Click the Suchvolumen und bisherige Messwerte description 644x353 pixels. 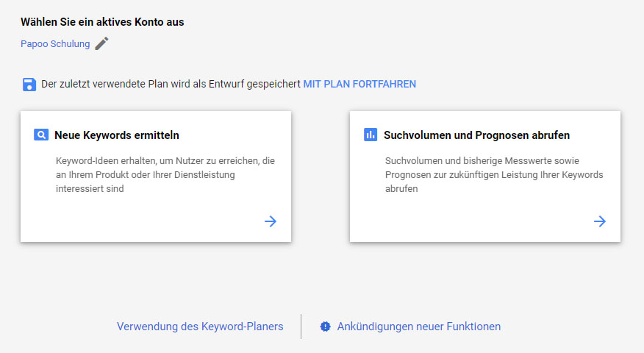pyautogui.click(x=494, y=174)
